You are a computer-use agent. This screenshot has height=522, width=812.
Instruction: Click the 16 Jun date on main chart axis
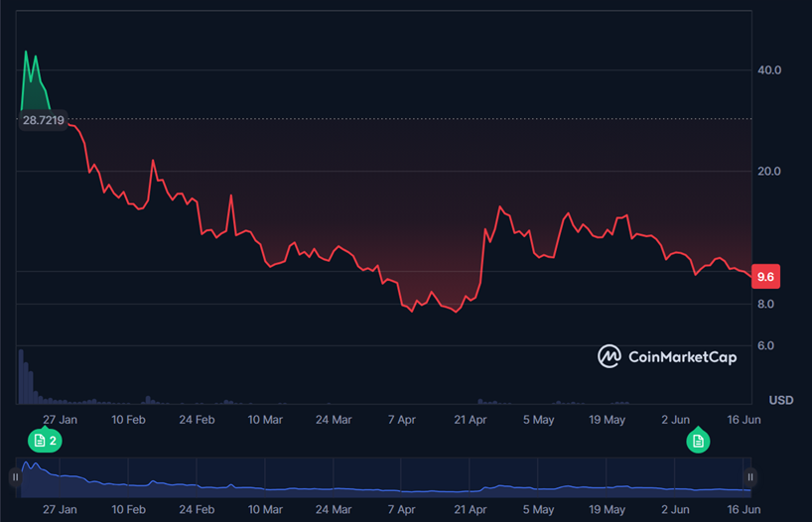point(744,420)
